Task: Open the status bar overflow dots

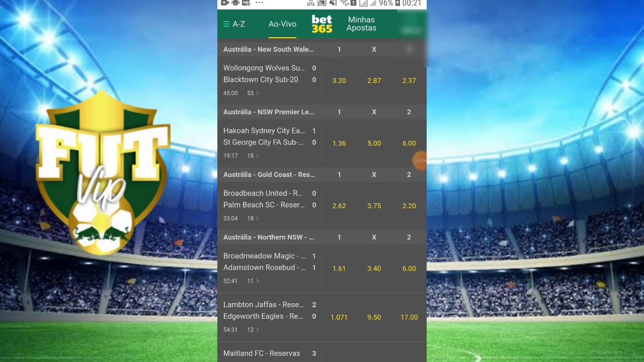Action: point(259,3)
